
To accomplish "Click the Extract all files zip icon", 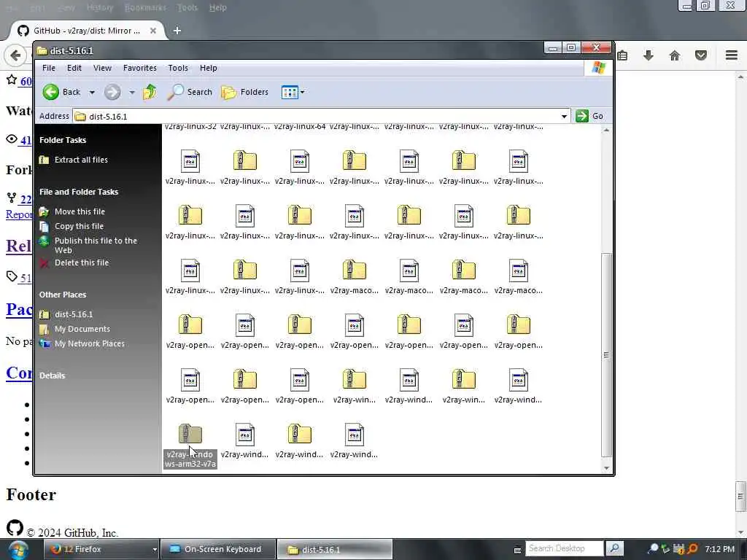I will coord(44,160).
